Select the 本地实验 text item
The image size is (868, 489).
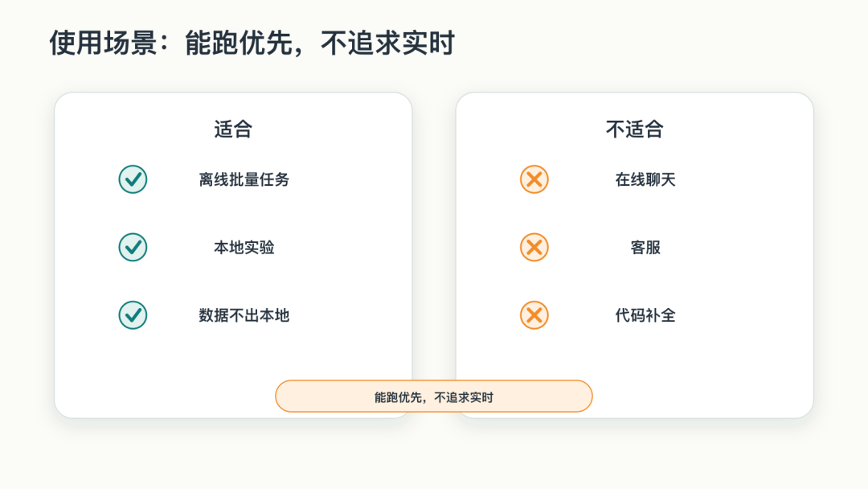[244, 247]
